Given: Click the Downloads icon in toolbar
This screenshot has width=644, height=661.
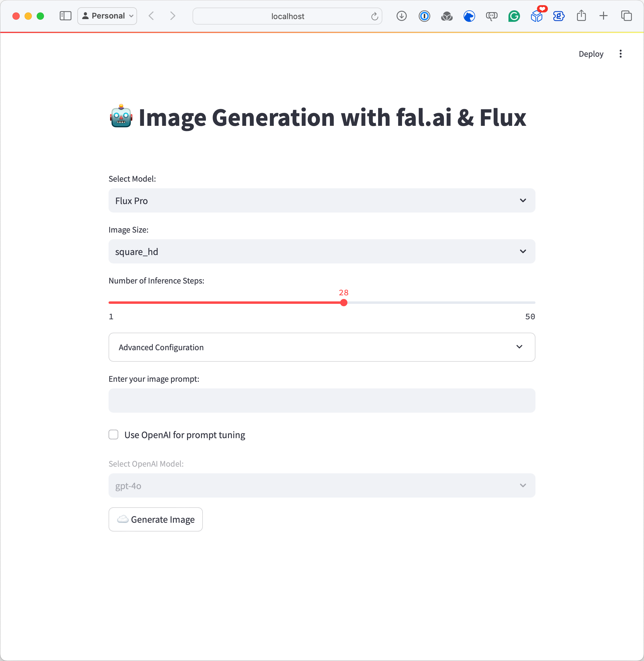Looking at the screenshot, I should (401, 16).
